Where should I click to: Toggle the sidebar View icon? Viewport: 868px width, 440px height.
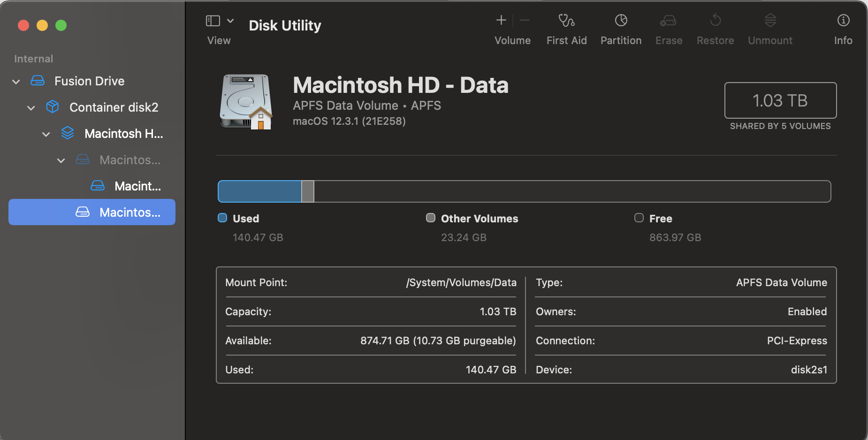tap(213, 21)
